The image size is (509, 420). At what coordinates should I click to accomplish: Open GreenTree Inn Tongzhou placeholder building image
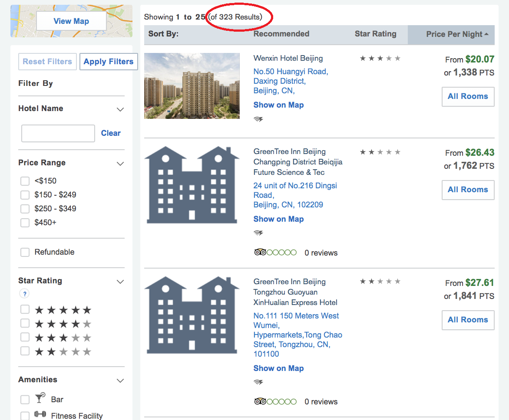[192, 315]
